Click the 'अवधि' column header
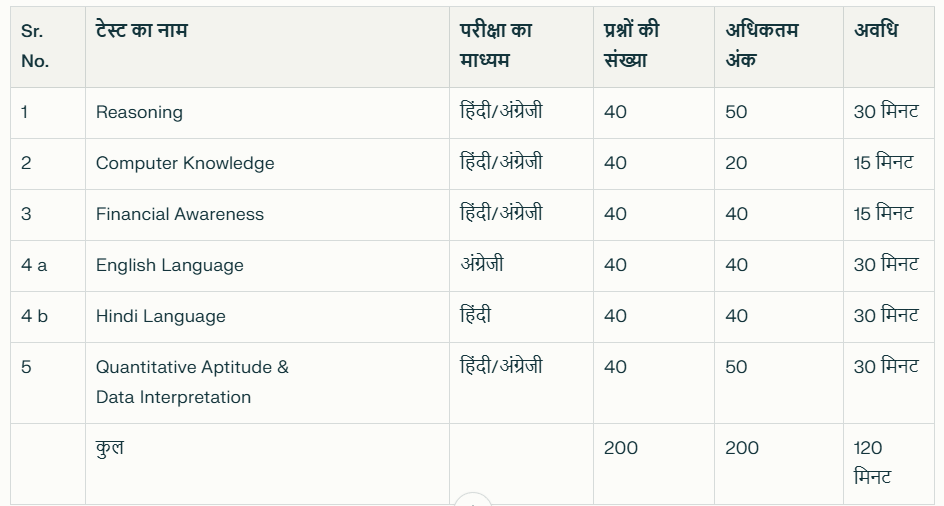This screenshot has height=506, width=944. [876, 30]
